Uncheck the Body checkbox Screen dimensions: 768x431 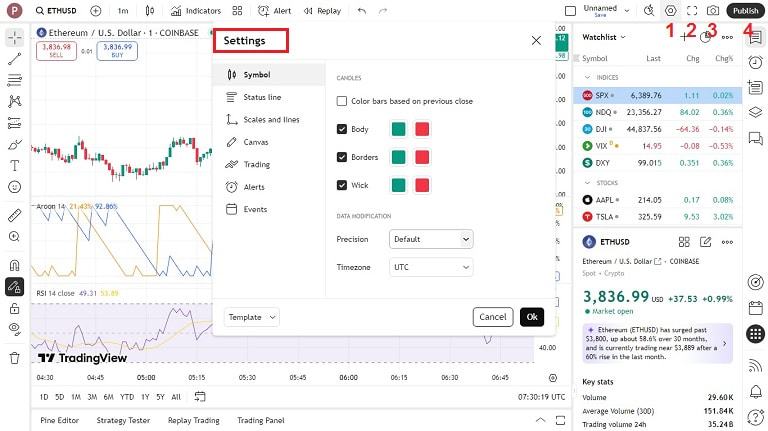pyautogui.click(x=342, y=129)
